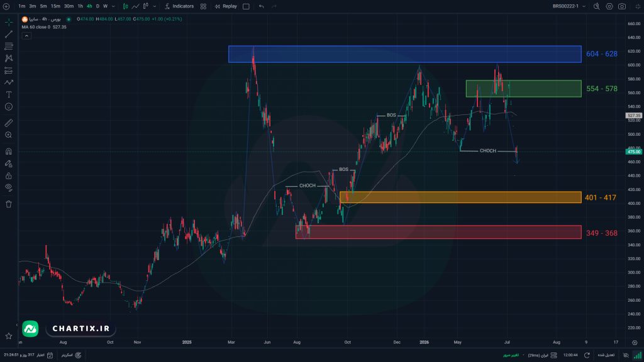
Task: Switch to the 4h timeframe
Action: click(x=89, y=6)
